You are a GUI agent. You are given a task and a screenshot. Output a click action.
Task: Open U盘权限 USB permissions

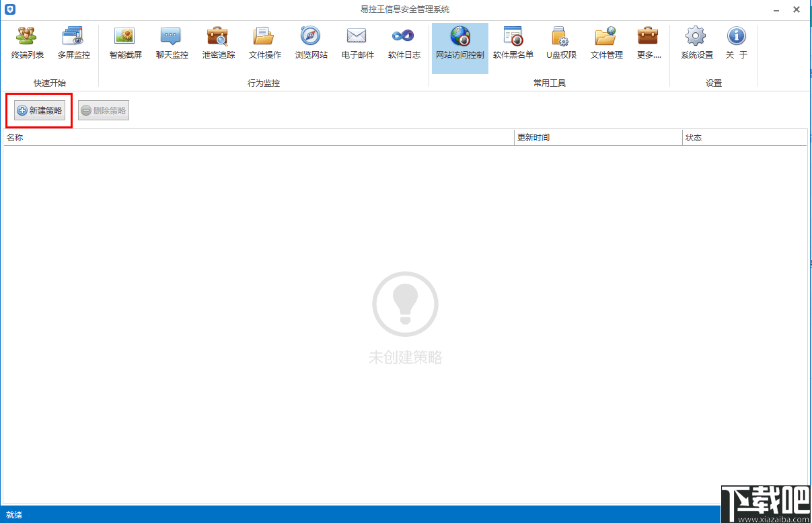point(560,43)
